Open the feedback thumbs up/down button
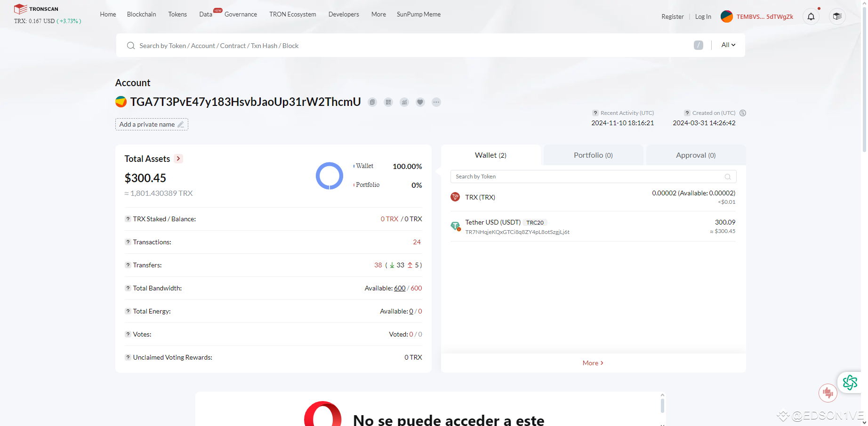 coord(828,393)
